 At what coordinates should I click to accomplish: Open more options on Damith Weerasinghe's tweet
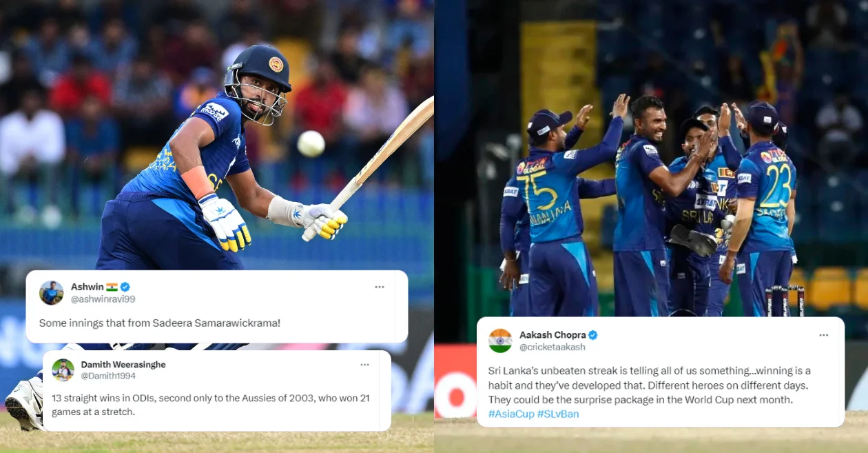(364, 364)
